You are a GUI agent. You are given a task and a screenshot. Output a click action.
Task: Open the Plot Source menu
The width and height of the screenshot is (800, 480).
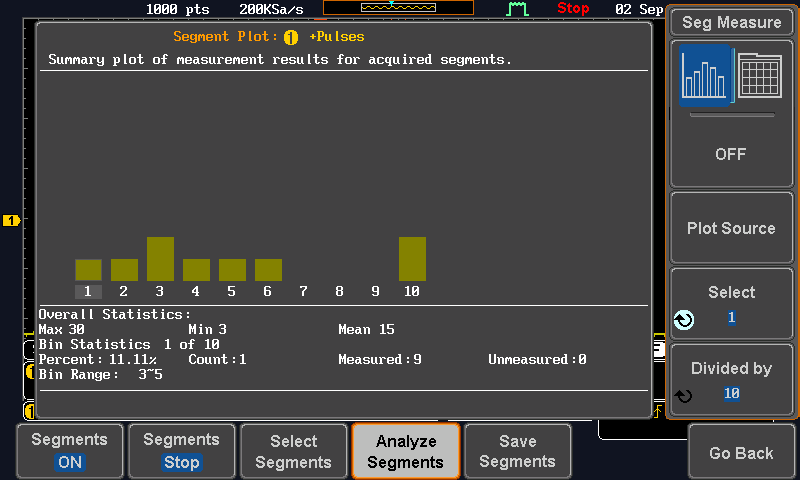pos(731,228)
